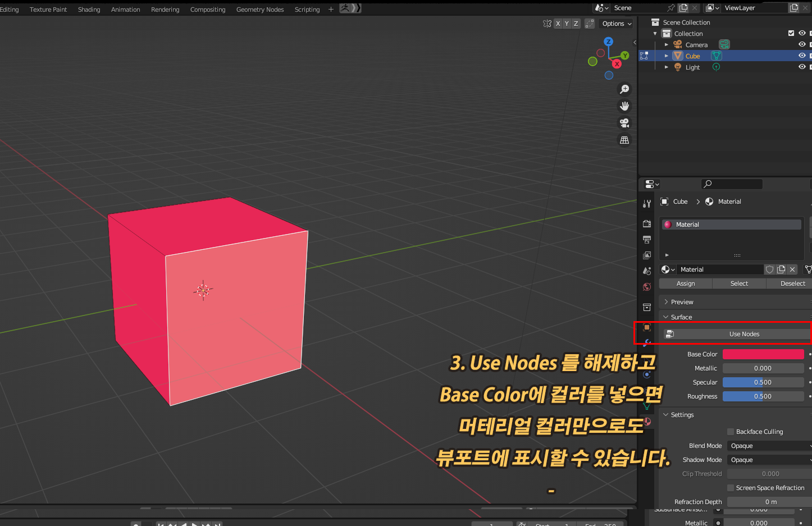
Task: Hide the Camera using its eye icon
Action: tap(802, 44)
